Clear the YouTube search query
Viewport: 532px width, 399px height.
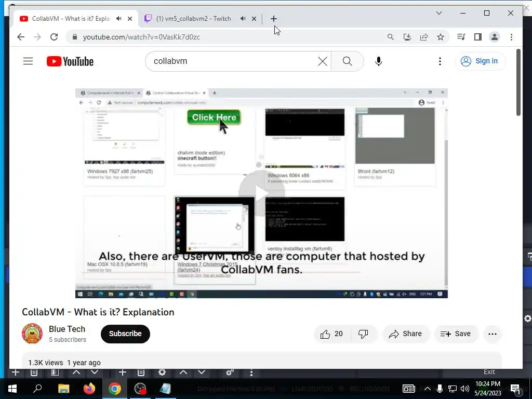(323, 61)
